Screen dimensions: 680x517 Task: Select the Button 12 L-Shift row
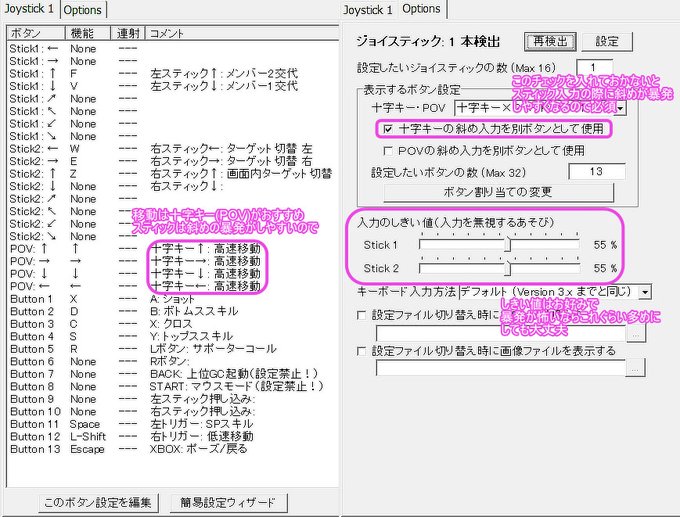click(x=173, y=437)
